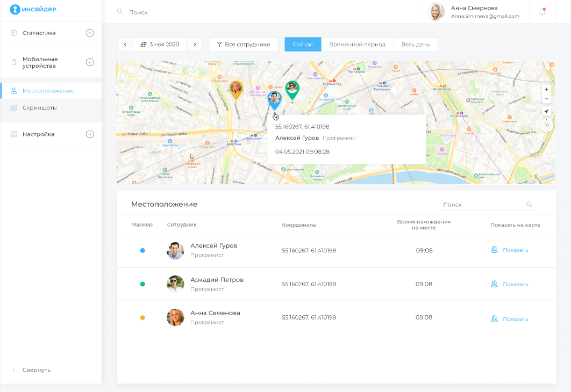Zoom in on the map

click(x=546, y=90)
